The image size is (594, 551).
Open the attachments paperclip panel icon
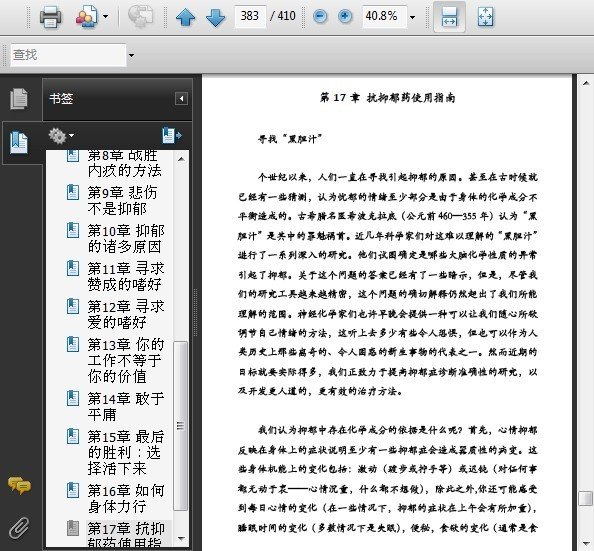19,528
